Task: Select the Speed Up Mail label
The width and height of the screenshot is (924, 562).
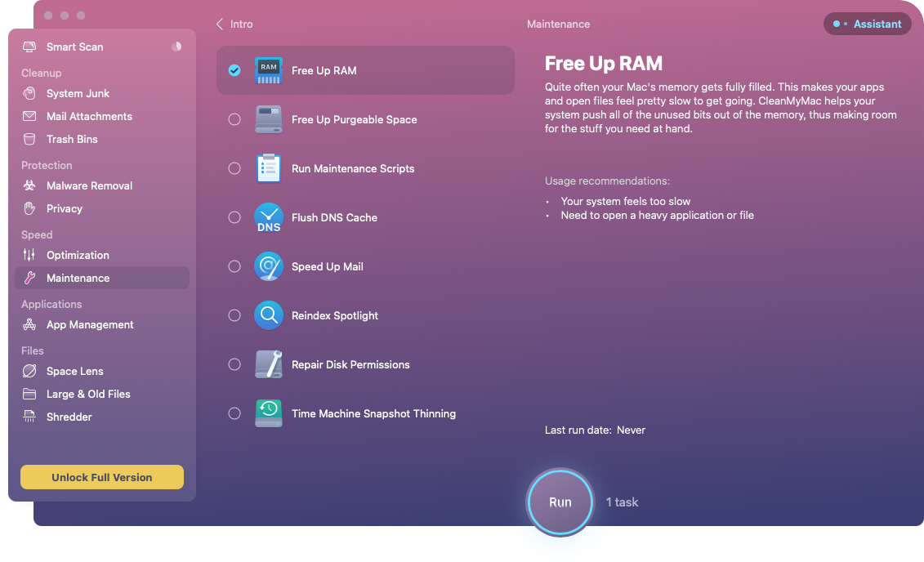Action: [327, 266]
